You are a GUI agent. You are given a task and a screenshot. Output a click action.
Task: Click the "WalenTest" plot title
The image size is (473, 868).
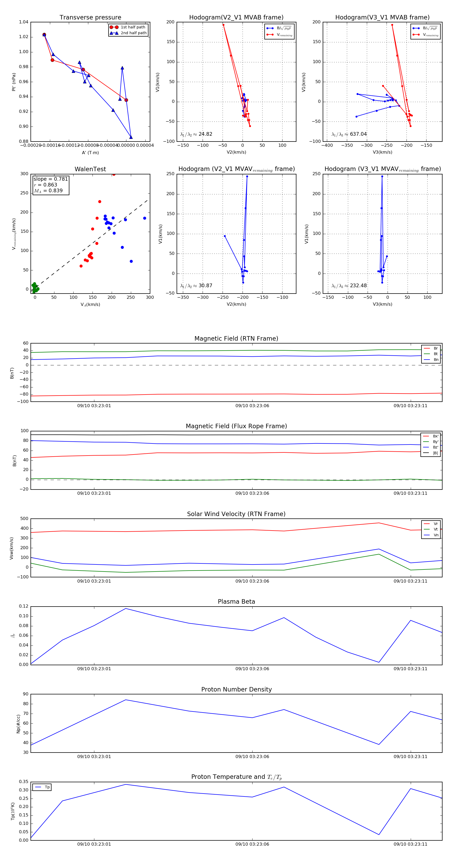90,169
